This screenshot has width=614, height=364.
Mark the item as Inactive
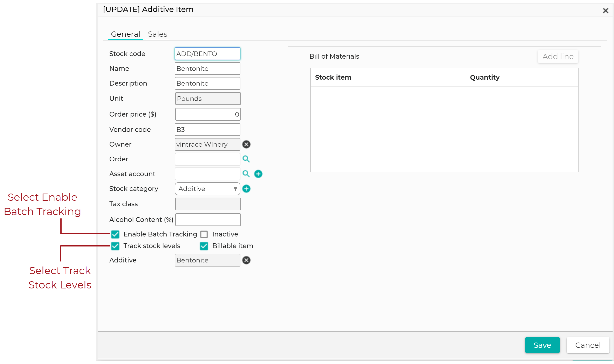pos(204,234)
